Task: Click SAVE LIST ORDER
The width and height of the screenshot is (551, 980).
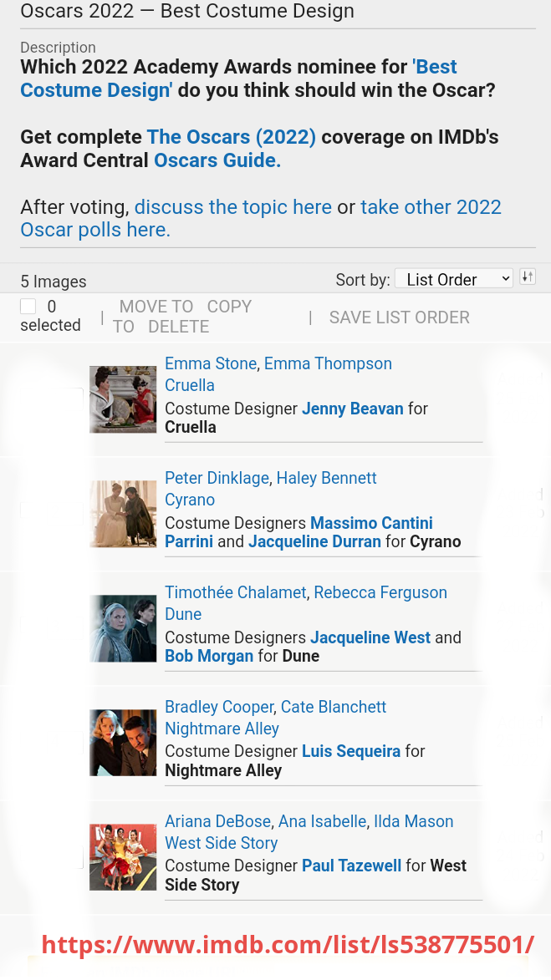Action: click(399, 317)
